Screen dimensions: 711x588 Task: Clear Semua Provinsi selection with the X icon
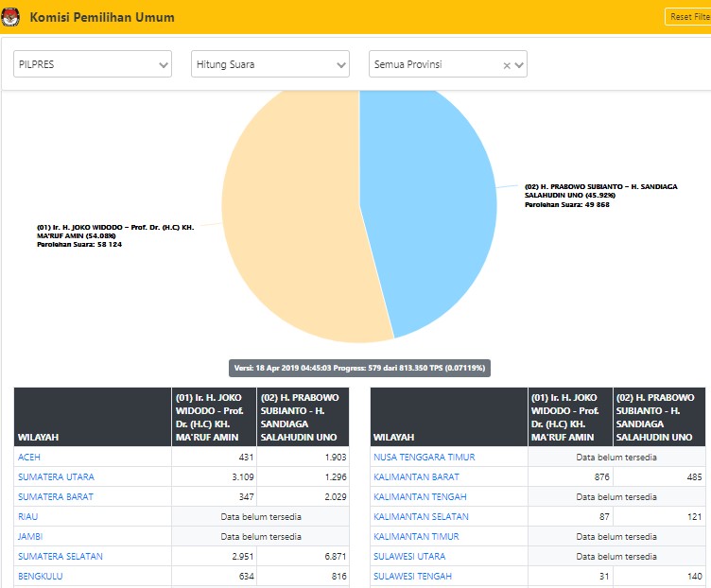pos(507,65)
